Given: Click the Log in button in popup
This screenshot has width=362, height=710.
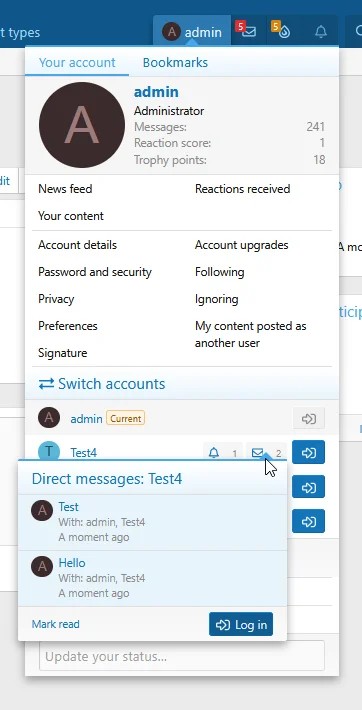Looking at the screenshot, I should (x=241, y=625).
